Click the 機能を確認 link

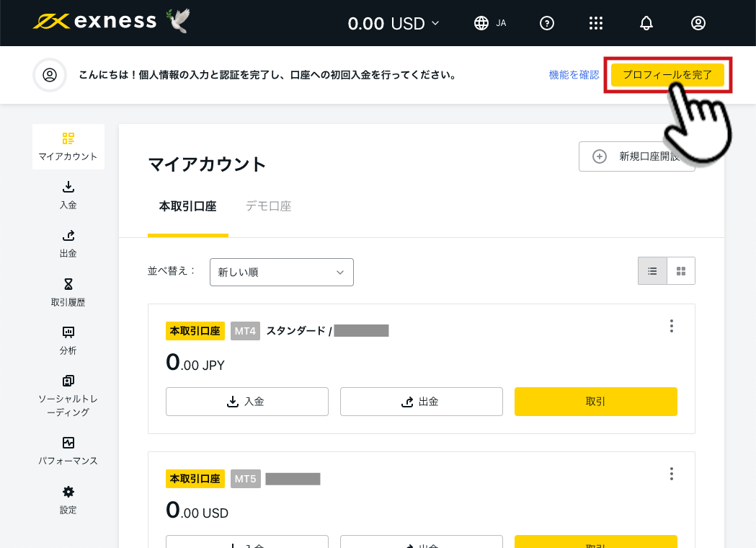pyautogui.click(x=574, y=75)
